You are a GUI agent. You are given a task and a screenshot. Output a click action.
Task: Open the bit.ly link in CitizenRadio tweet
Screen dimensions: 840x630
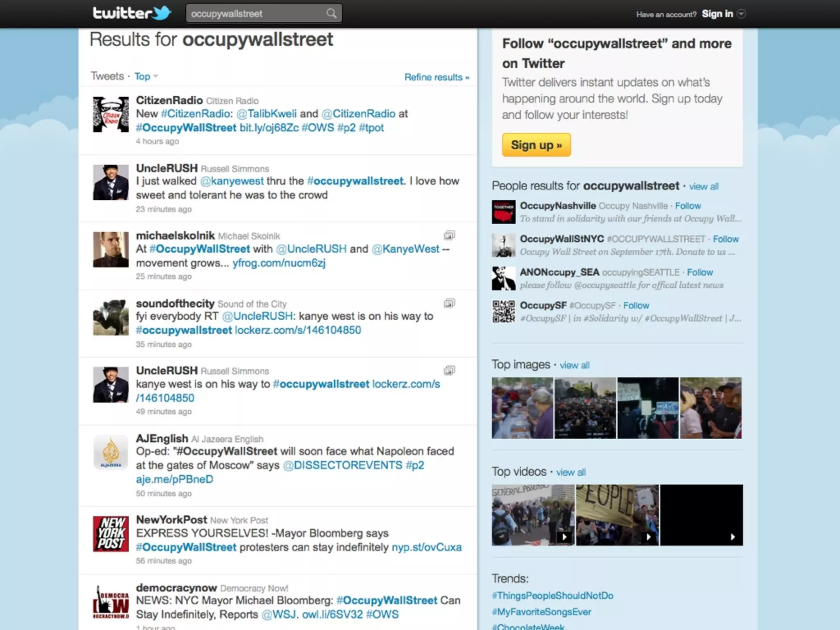(269, 128)
